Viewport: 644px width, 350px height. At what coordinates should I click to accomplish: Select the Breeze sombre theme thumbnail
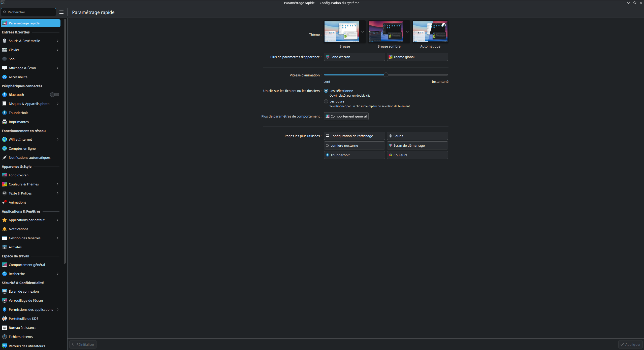click(386, 32)
